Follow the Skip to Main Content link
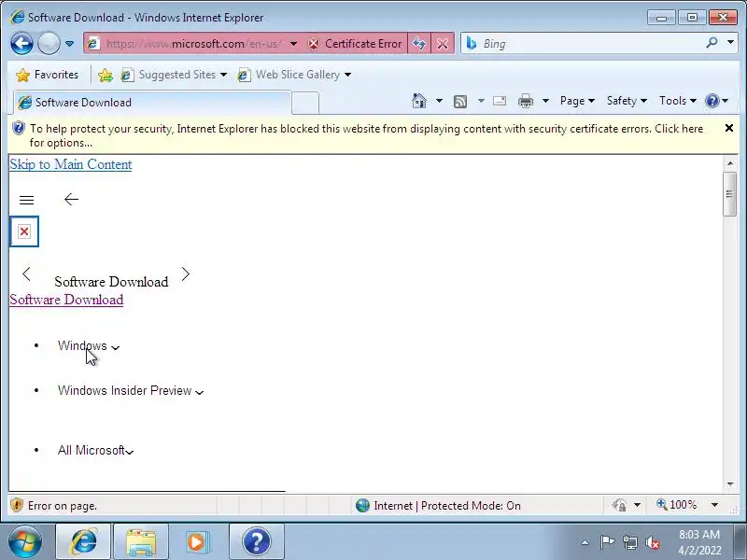 (x=71, y=164)
